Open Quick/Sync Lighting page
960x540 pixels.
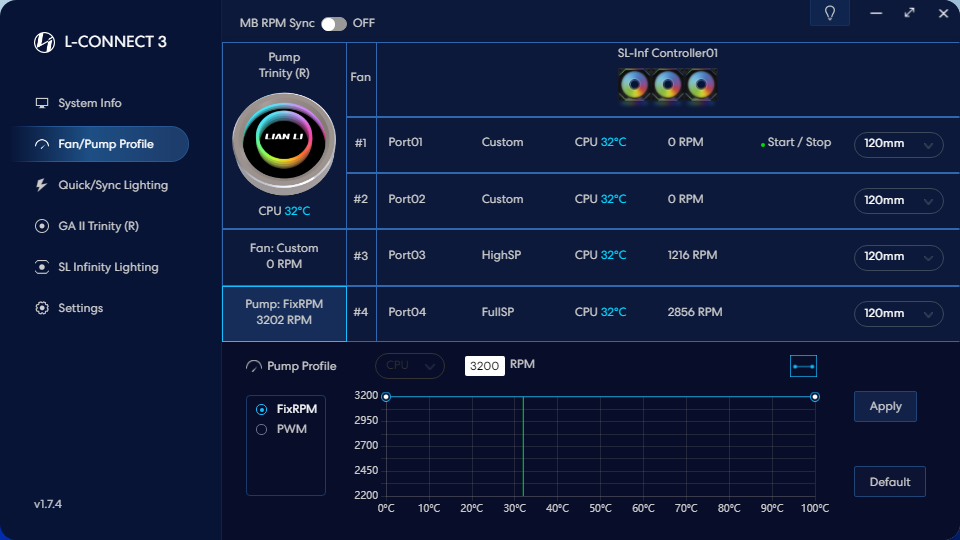[x=101, y=185]
